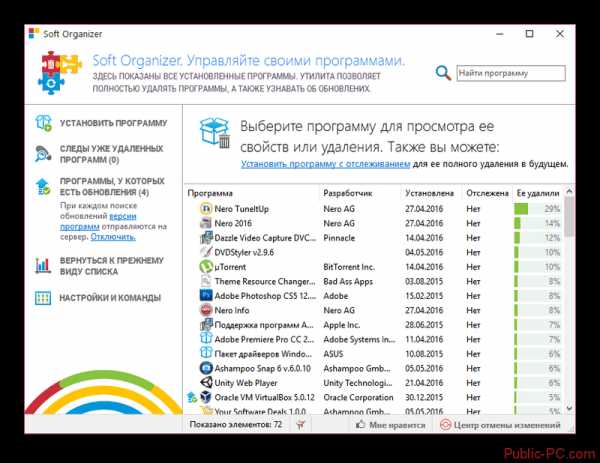
Task: Open the settings and commands grid icon
Action: (x=43, y=298)
